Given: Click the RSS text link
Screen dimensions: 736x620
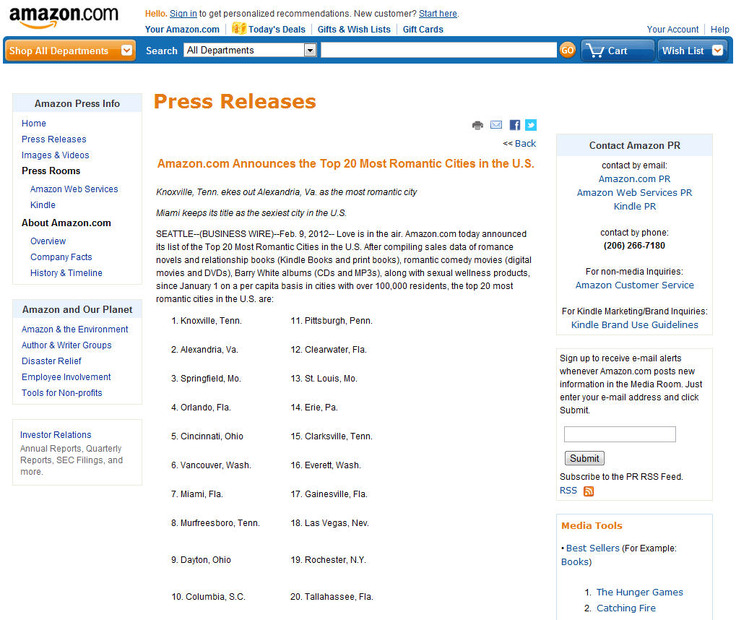Looking at the screenshot, I should (x=568, y=490).
